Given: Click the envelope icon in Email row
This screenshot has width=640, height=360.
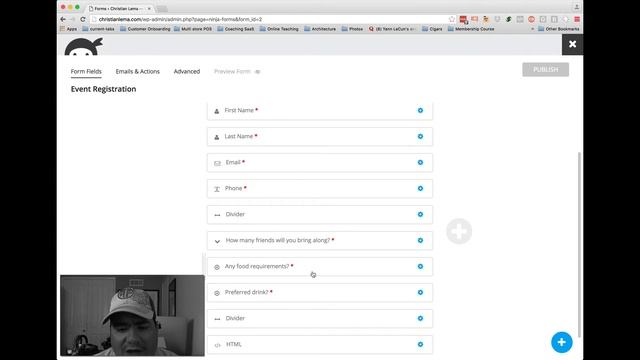Looking at the screenshot, I should 217,163.
